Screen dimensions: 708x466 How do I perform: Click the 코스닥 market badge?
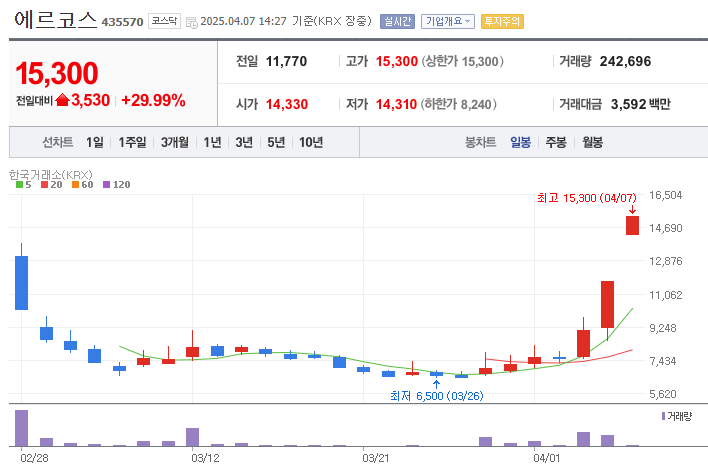[162, 21]
